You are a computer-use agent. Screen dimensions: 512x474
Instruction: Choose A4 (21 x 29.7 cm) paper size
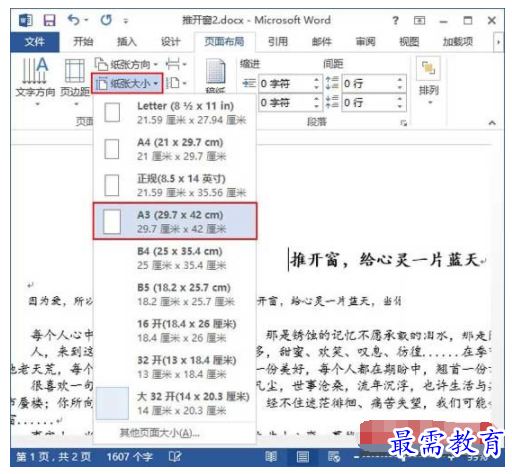coord(175,149)
